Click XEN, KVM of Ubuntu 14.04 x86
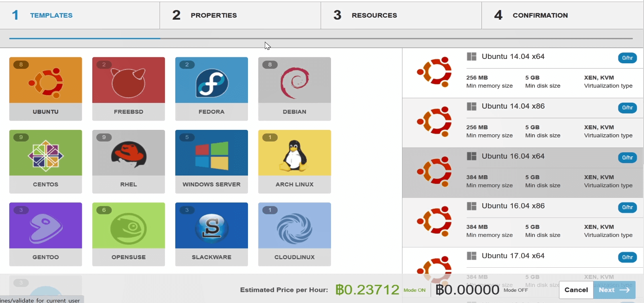 click(599, 127)
